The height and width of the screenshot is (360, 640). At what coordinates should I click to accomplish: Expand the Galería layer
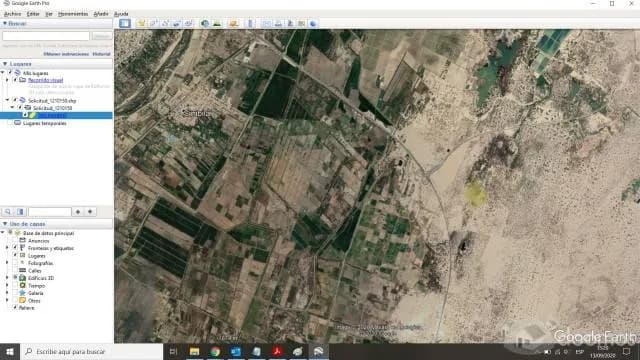pos(7,293)
